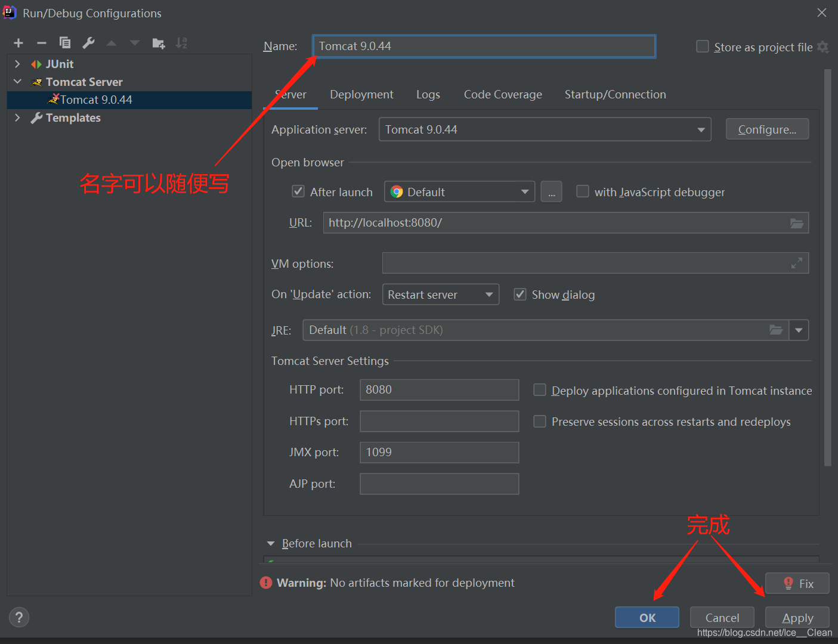Open Edit Templates wrench icon
Viewport: 838px width, 644px height.
coord(88,43)
